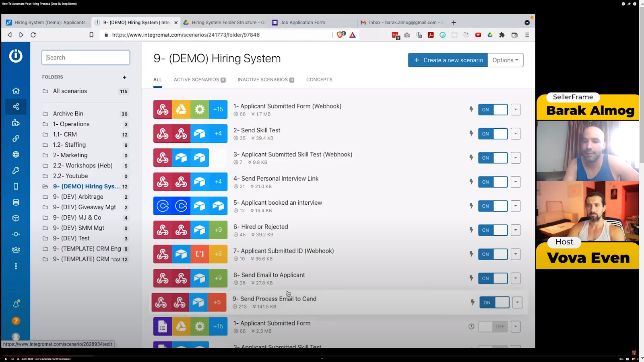644x362 pixels.
Task: Click Google Drive module of Applicant Submitted Form (Webhook)
Action: (x=181, y=109)
